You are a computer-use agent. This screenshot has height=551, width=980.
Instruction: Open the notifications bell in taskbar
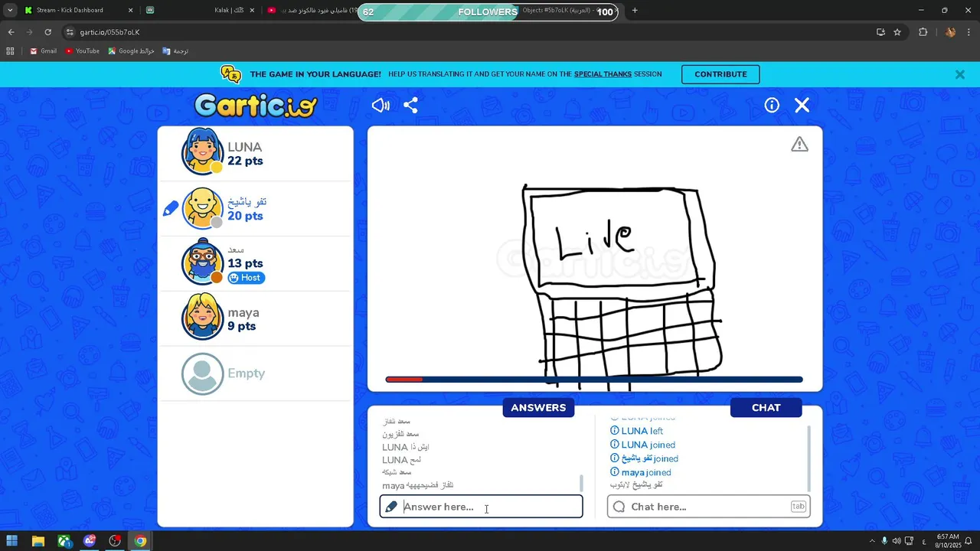[969, 541]
